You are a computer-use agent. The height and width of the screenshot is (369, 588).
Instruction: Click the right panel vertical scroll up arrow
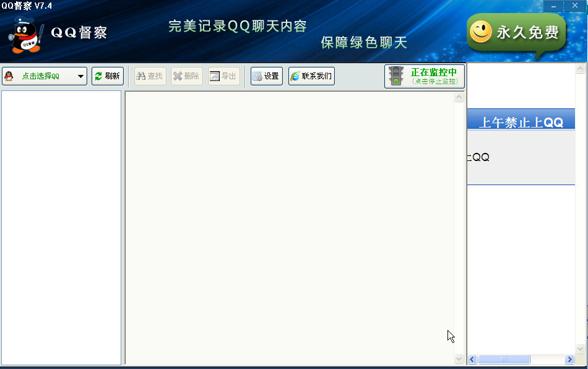(580, 68)
